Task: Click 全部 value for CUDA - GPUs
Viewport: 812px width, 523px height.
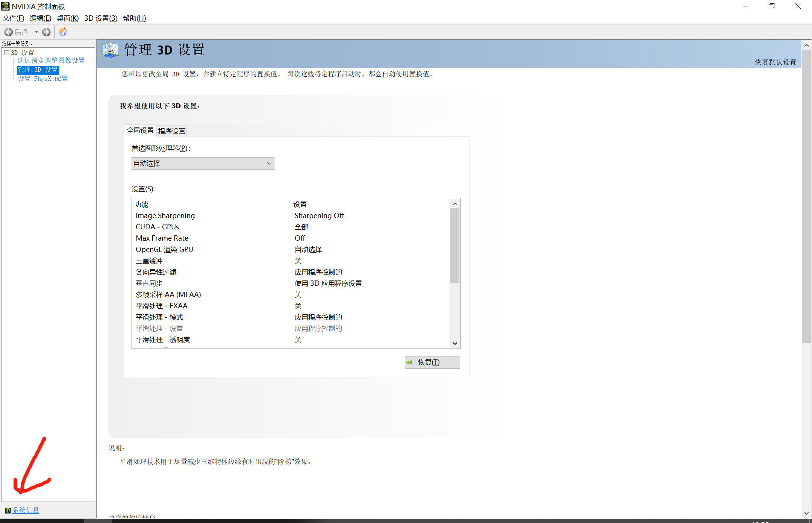Action: point(301,227)
